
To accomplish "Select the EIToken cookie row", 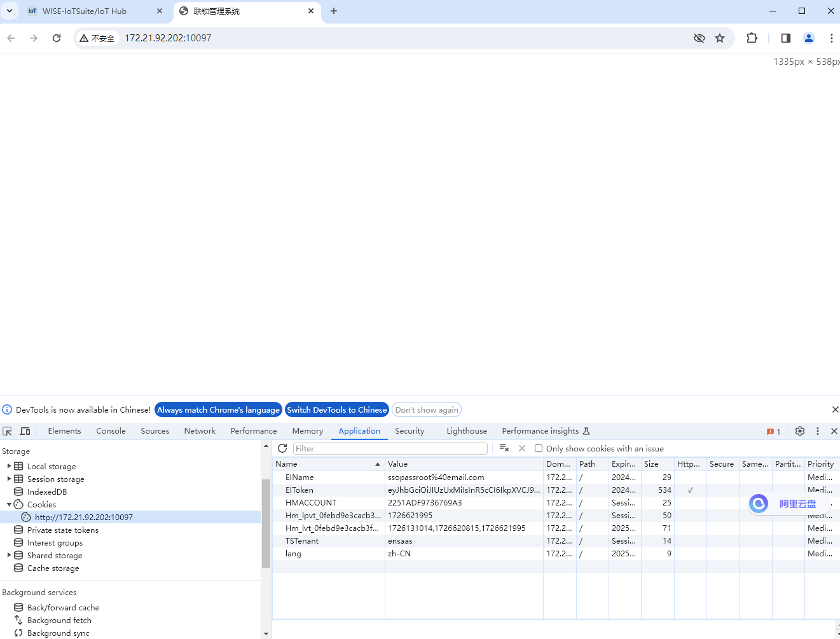I will pyautogui.click(x=556, y=490).
